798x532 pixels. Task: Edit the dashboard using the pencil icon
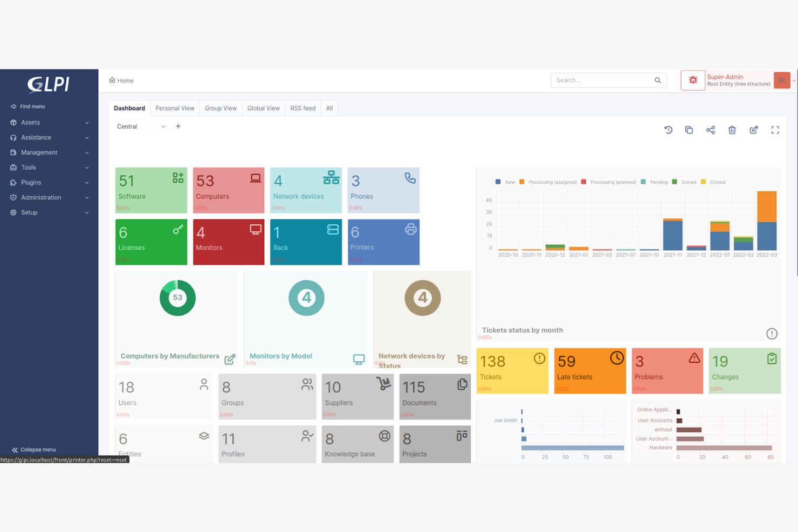click(x=754, y=130)
